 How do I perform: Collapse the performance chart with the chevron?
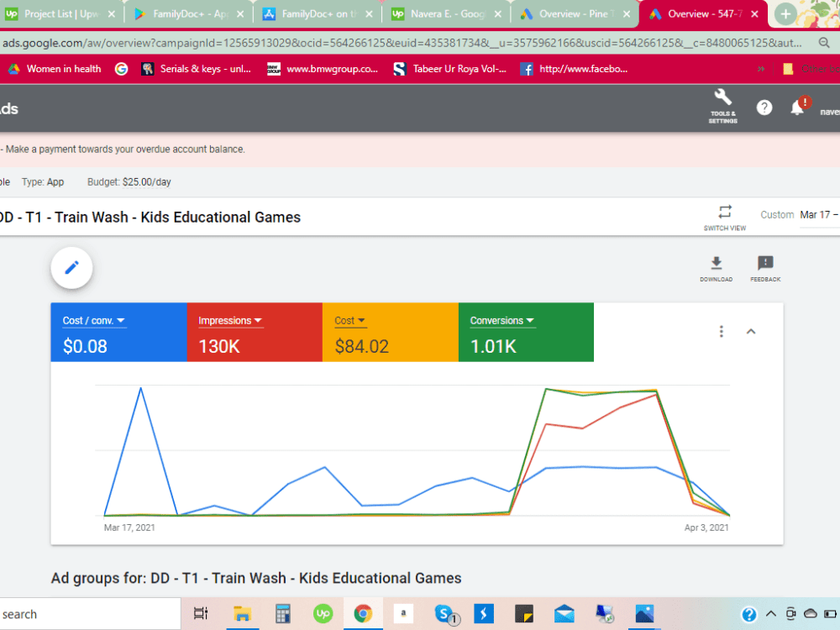click(751, 331)
